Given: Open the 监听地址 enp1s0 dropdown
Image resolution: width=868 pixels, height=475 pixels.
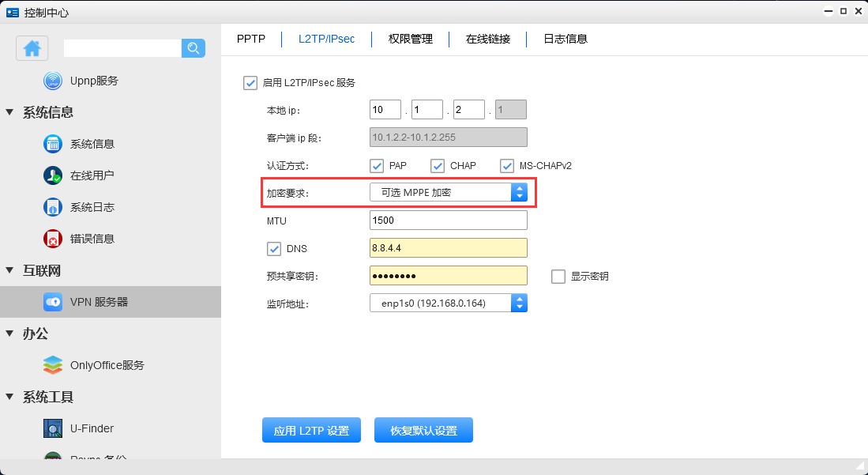Looking at the screenshot, I should point(448,303).
